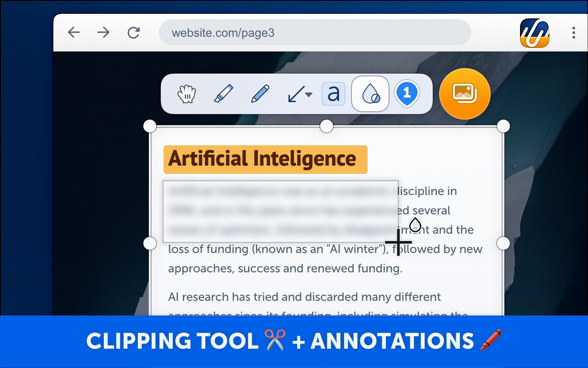Reload the current page
588x368 pixels.
coord(134,32)
